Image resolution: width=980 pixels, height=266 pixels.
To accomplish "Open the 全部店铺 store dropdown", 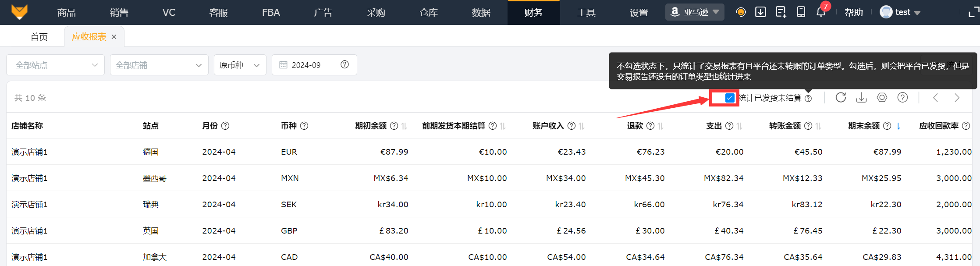I will click(159, 65).
